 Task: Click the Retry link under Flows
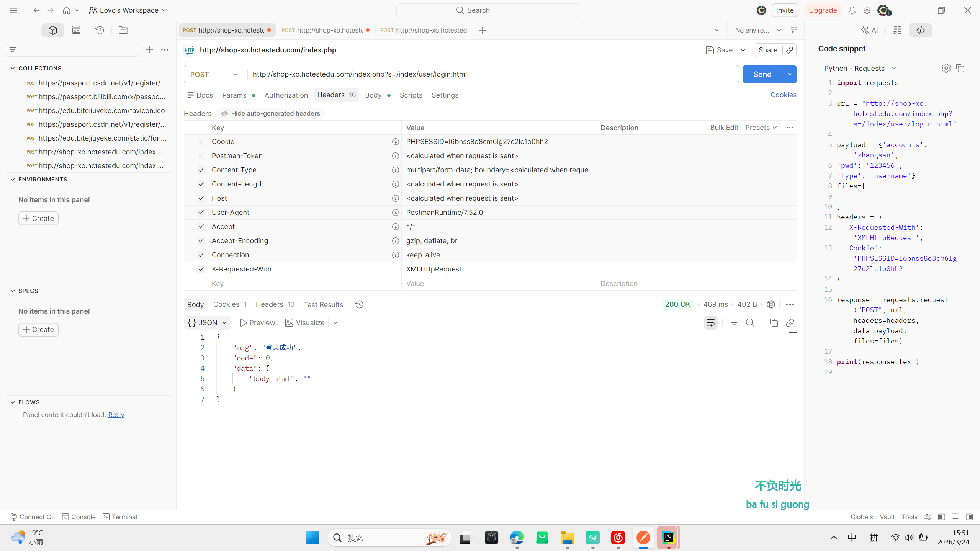[116, 415]
